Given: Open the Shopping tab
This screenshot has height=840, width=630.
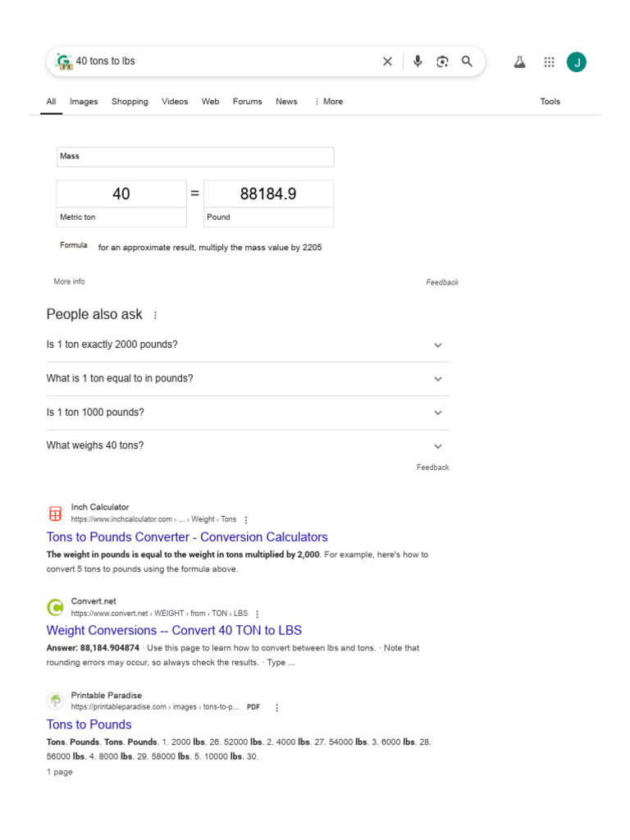Looking at the screenshot, I should coord(130,102).
